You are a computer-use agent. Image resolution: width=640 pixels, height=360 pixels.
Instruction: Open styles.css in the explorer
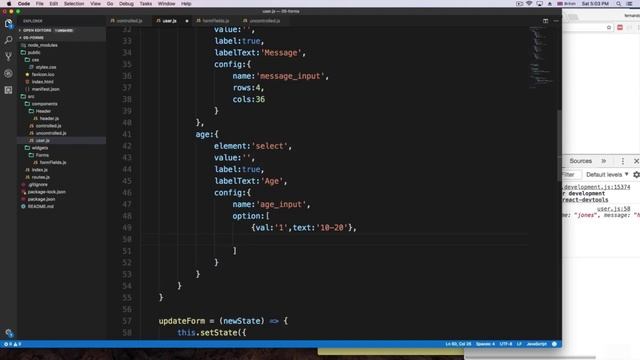pos(45,67)
